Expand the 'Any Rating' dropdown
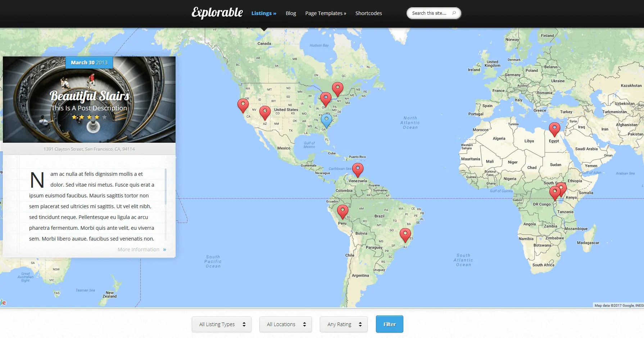This screenshot has width=644, height=338. [344, 324]
